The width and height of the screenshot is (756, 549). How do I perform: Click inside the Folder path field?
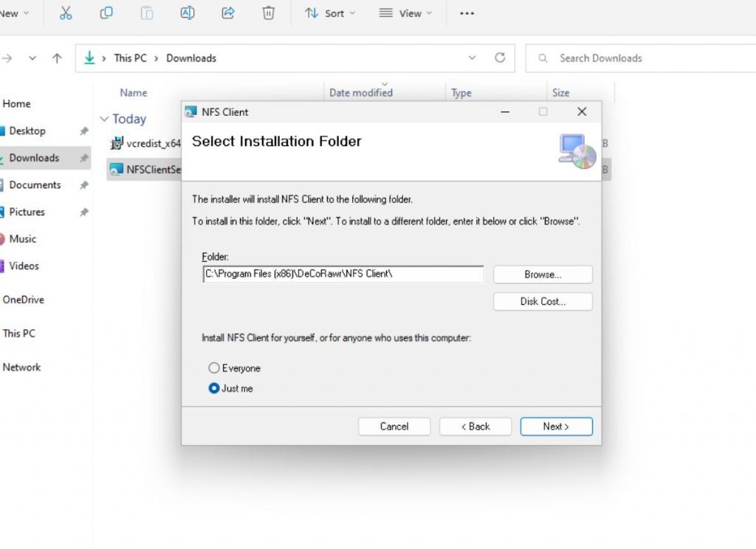tap(343, 274)
